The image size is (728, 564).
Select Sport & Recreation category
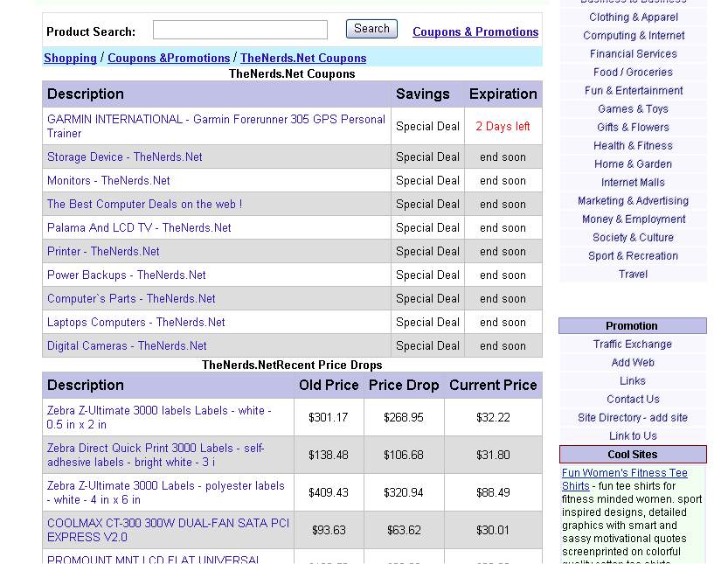pos(634,256)
